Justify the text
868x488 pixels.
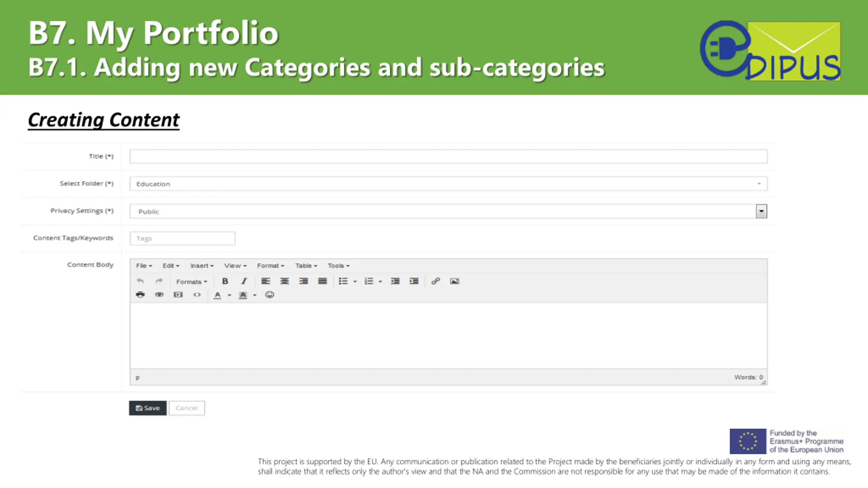tap(322, 281)
